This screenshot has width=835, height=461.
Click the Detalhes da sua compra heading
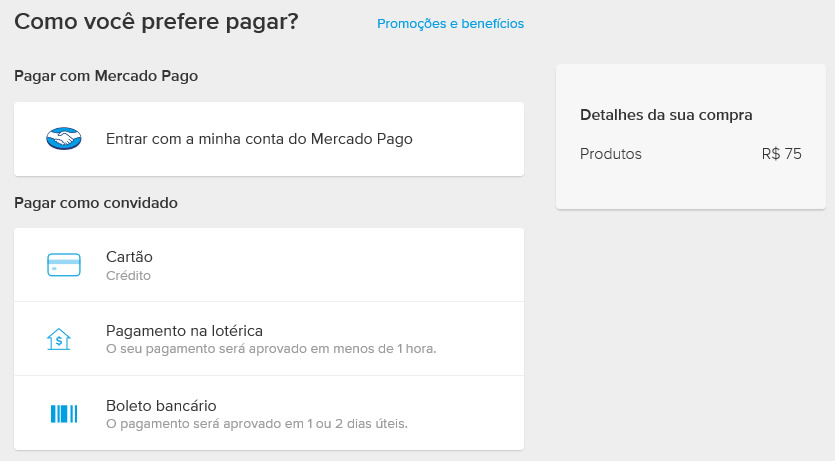point(666,115)
